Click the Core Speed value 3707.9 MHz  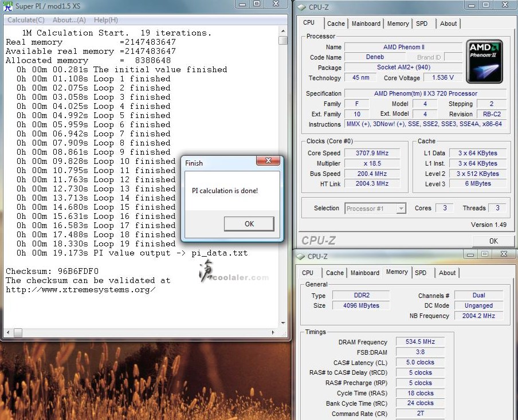[x=372, y=153]
